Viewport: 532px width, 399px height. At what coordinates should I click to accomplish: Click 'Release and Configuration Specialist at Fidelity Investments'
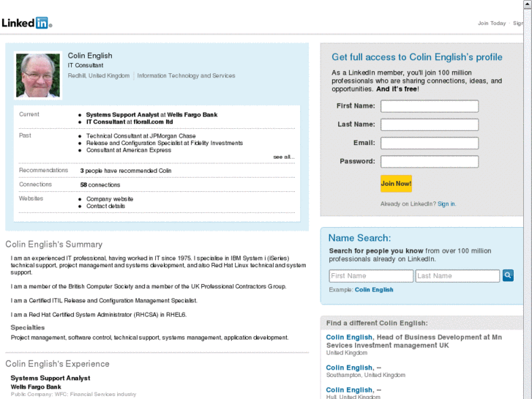pos(165,143)
